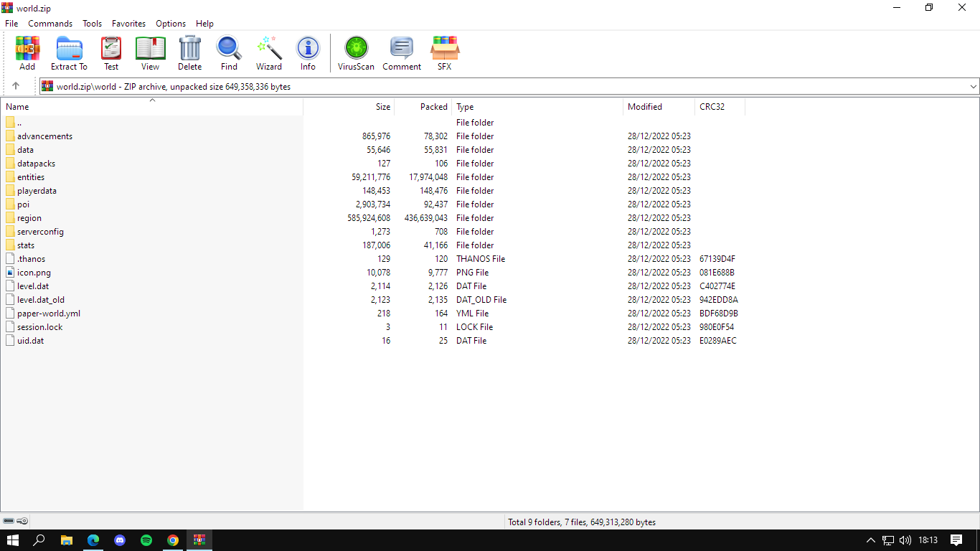Screen dimensions: 980x551
Task: Click the CRC32 value 67139D4F
Action: 717,259
